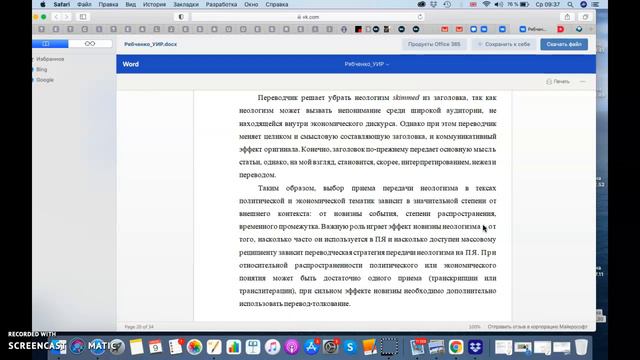Show the tab overview button
This screenshot has width=640, height=360.
click(x=585, y=17)
